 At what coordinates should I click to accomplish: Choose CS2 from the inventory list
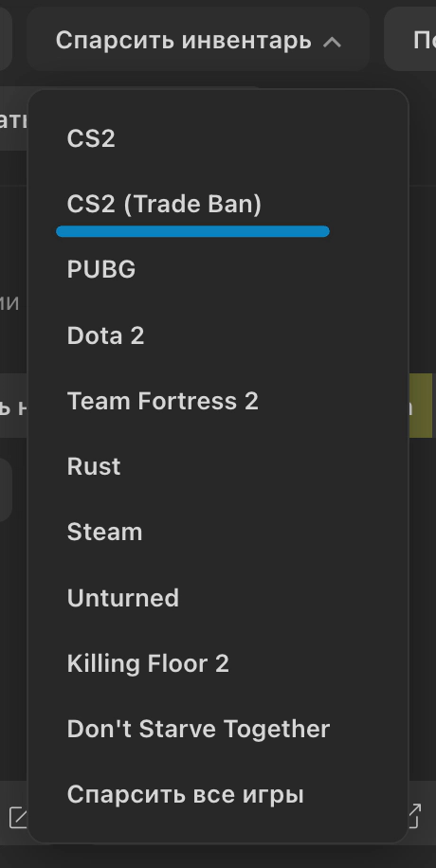[218, 138]
